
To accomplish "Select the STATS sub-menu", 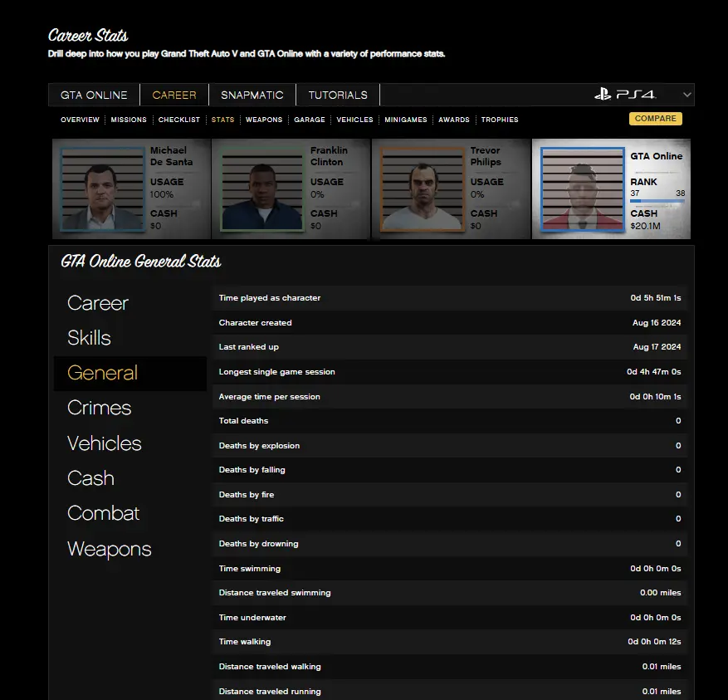I will 222,120.
